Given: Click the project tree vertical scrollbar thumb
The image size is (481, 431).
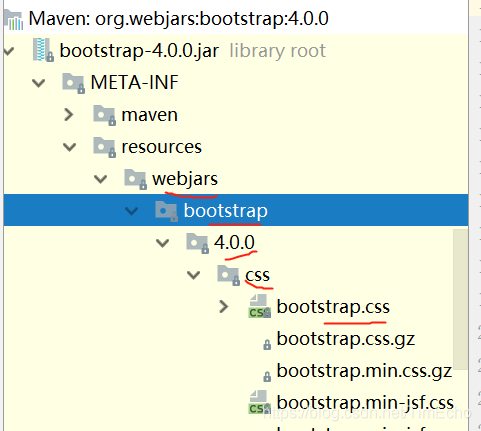Looking at the screenshot, I should click(461, 299).
